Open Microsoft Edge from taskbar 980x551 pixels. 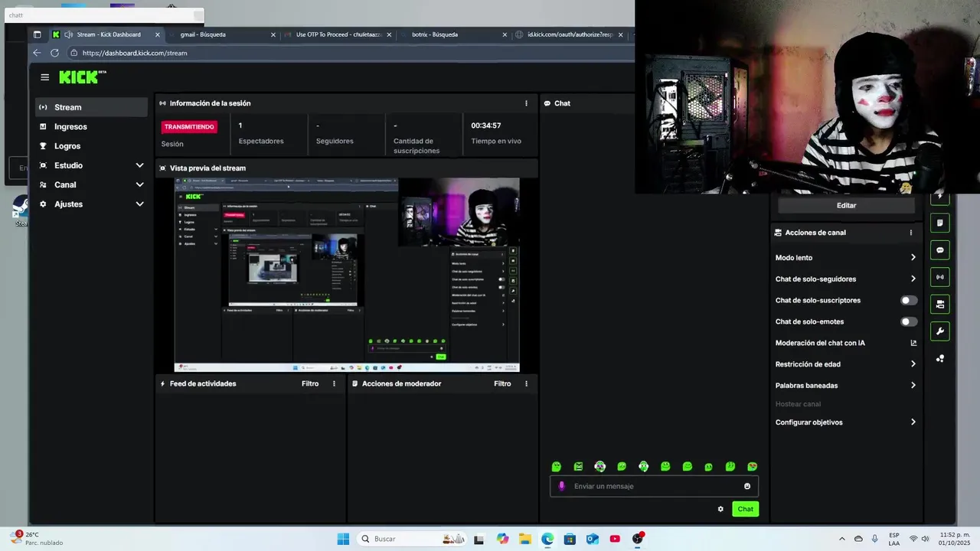(x=547, y=539)
